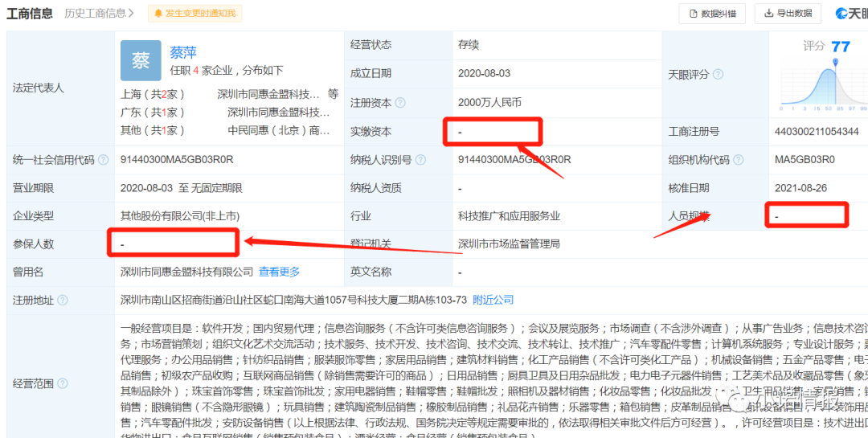Click help icon next to 注册资本

point(400,103)
